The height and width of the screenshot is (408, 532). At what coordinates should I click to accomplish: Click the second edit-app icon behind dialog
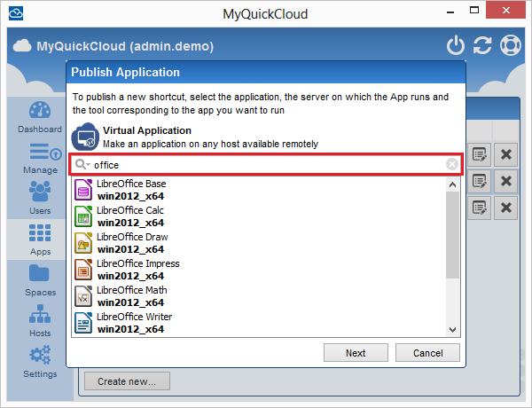point(479,181)
